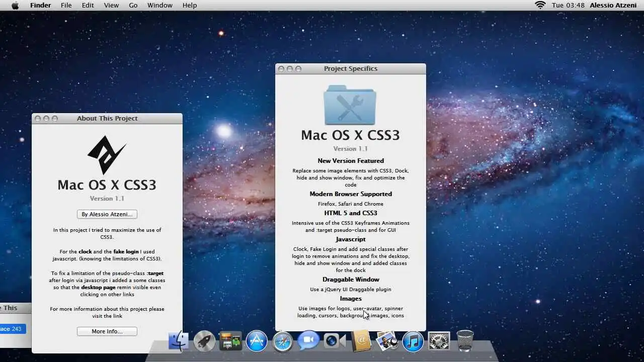The image size is (644, 362).
Task: Click the Javascript heading
Action: [x=351, y=239]
